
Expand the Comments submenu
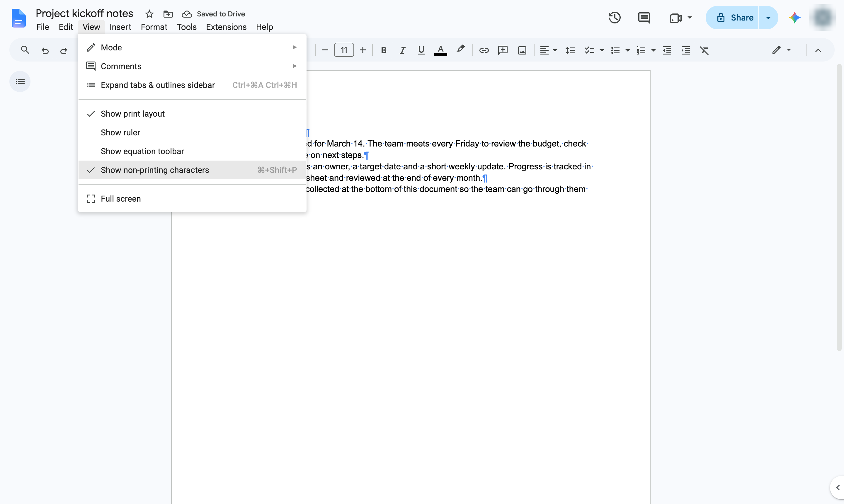(192, 66)
